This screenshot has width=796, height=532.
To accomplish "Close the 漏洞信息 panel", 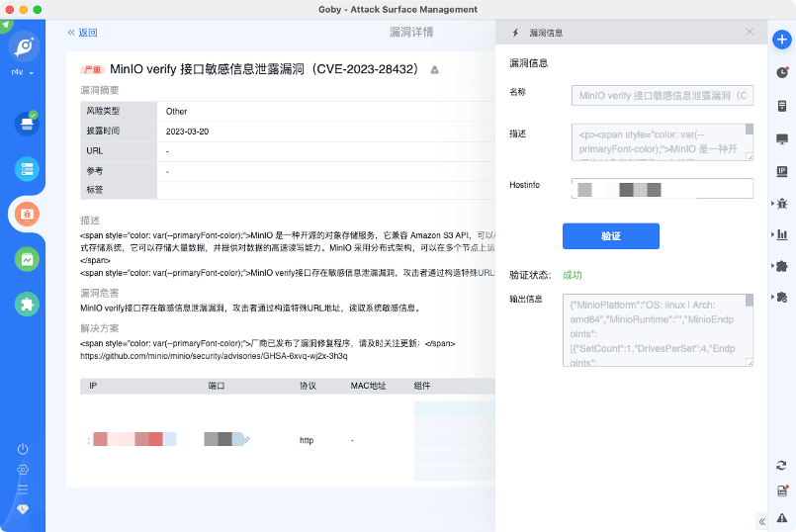I will [x=750, y=32].
